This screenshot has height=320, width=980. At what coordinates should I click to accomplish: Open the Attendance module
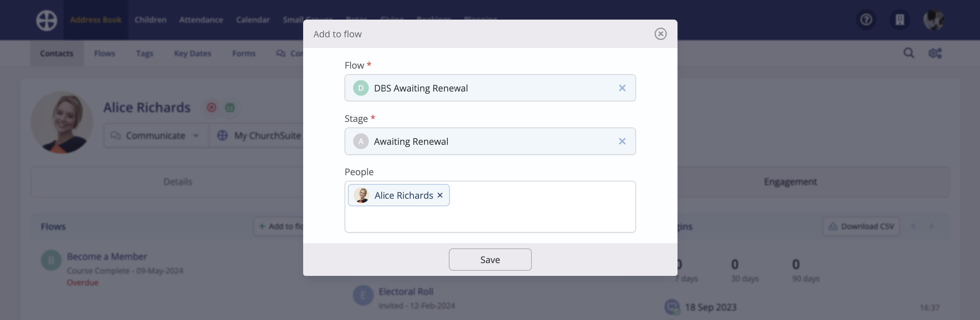(201, 20)
